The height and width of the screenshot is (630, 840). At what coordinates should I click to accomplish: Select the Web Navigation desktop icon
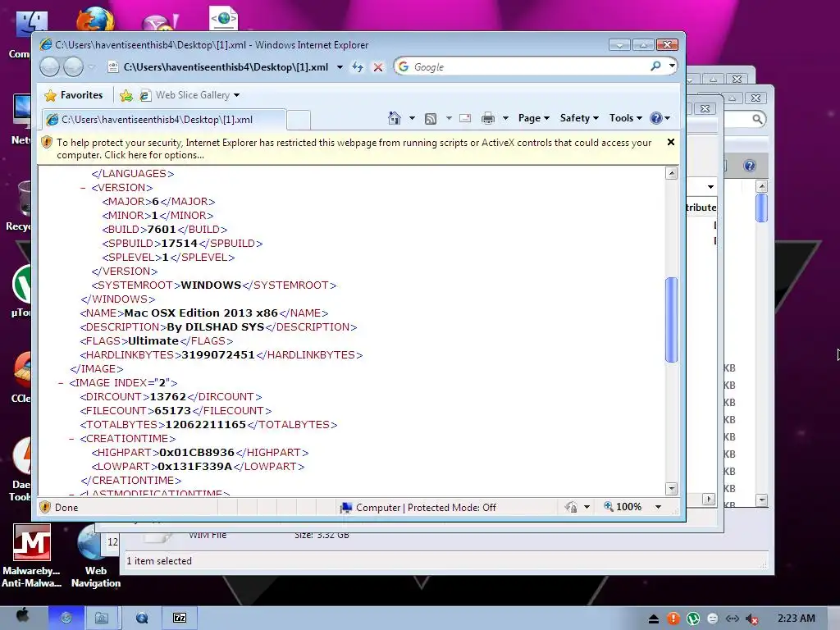pyautogui.click(x=95, y=557)
